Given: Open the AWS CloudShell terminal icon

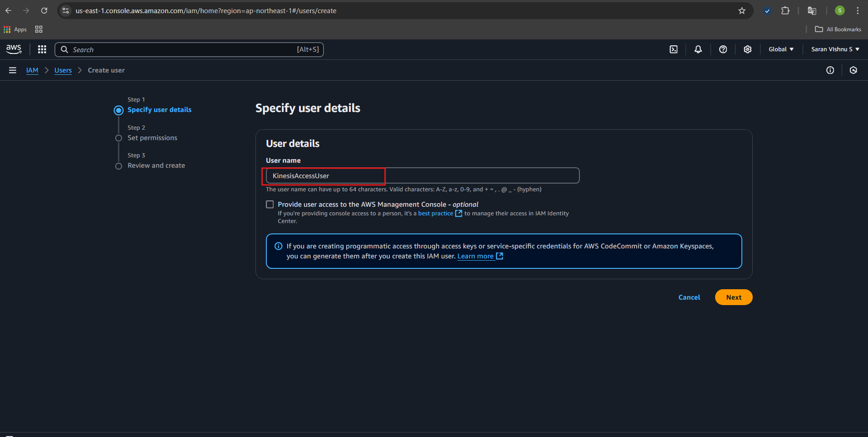Looking at the screenshot, I should pos(673,49).
